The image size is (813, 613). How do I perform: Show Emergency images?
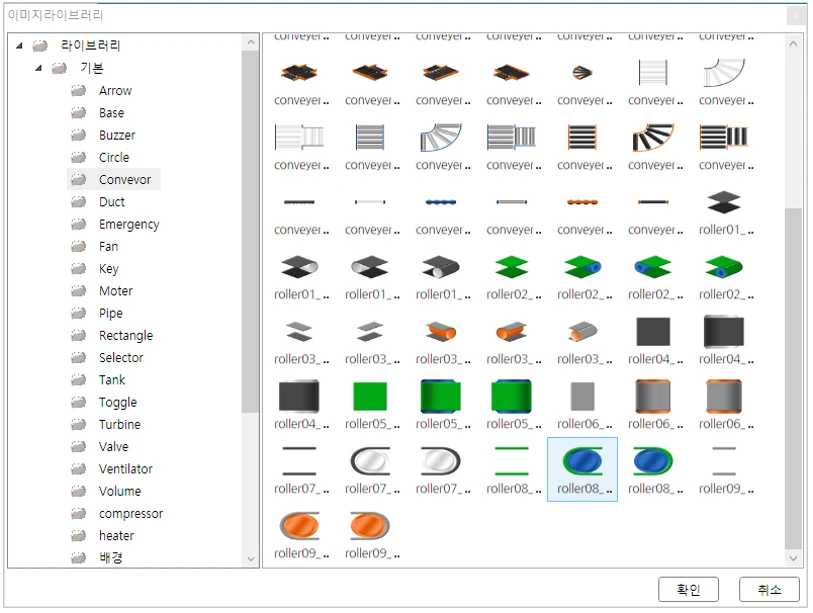click(x=129, y=224)
